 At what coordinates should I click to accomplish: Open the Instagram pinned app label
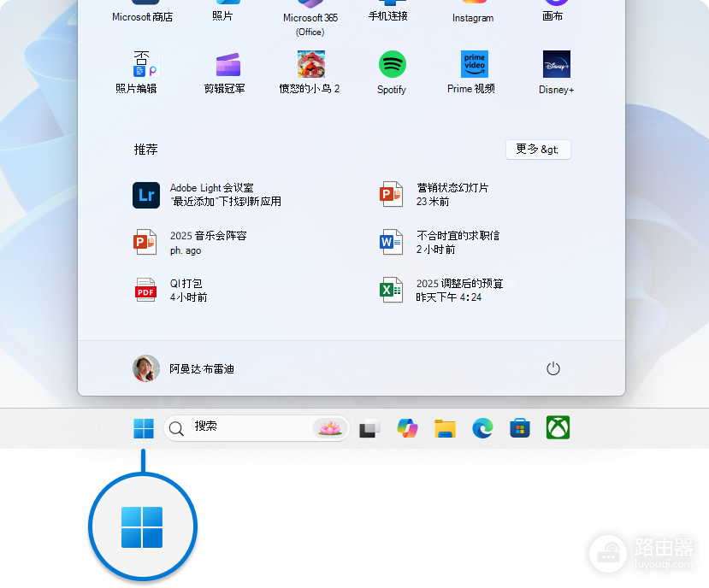pos(473,18)
